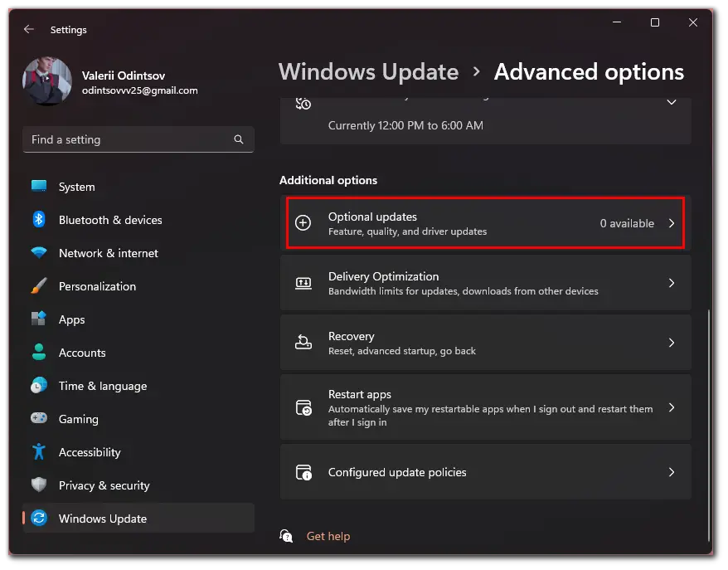Click the Get help chat icon
The image size is (728, 570).
(x=286, y=536)
